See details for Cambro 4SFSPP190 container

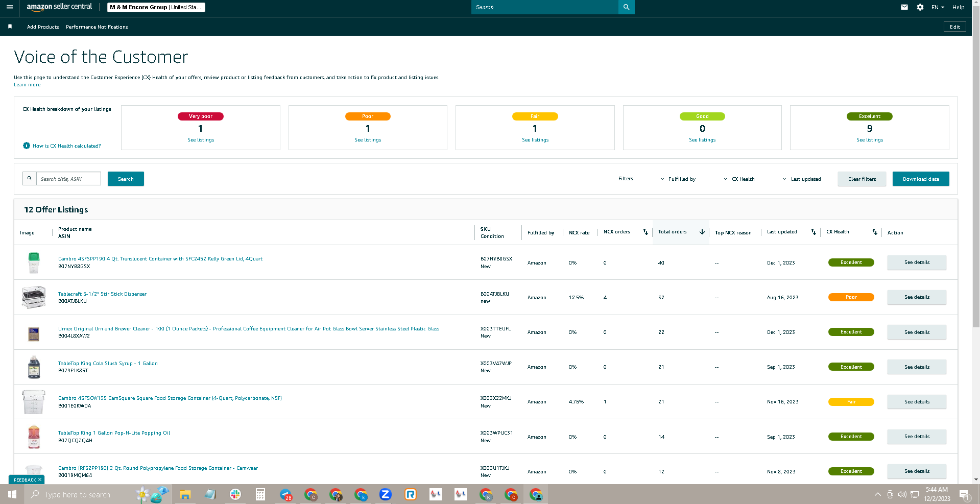tap(917, 262)
